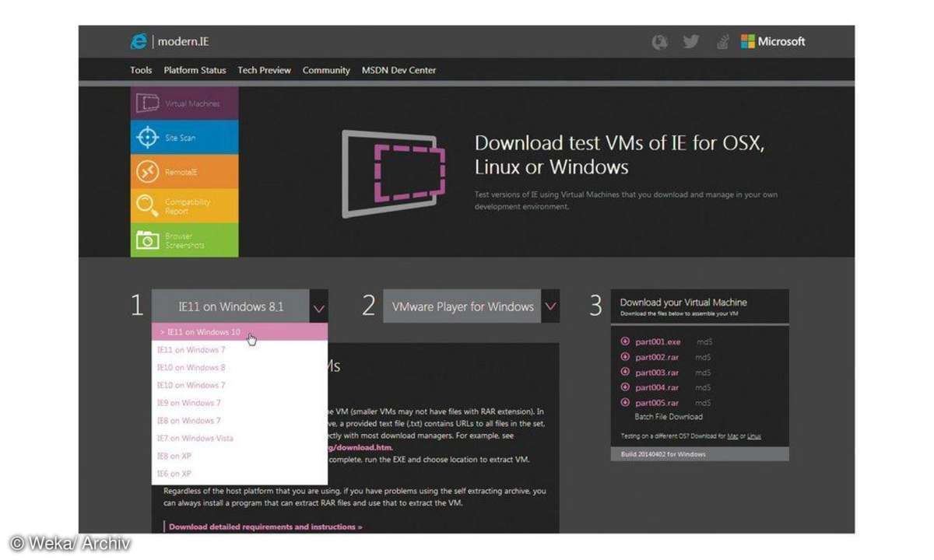The width and height of the screenshot is (934, 560).
Task: Go to Platform Status in the navigation
Action: pyautogui.click(x=195, y=70)
